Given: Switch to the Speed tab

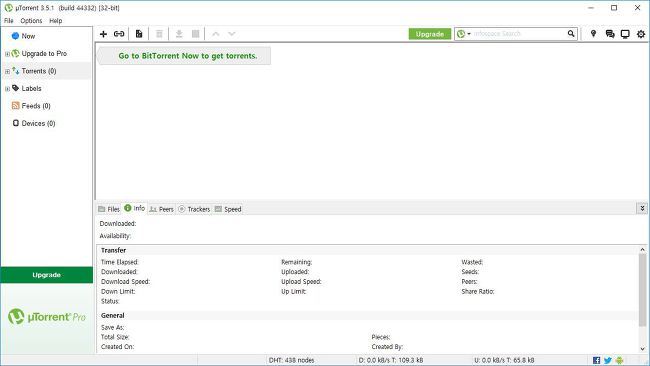Looking at the screenshot, I should [x=228, y=209].
